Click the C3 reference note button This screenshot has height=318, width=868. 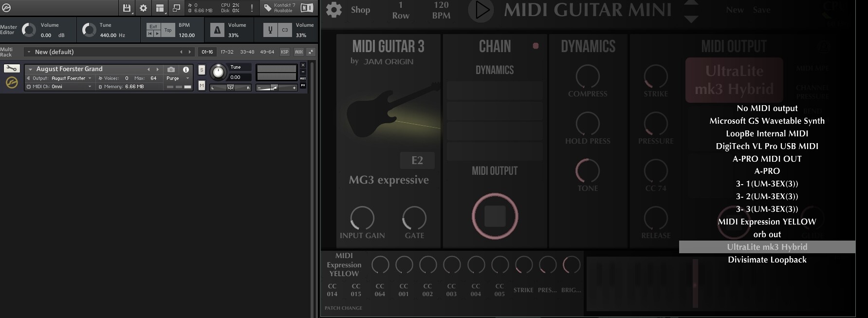(x=285, y=30)
